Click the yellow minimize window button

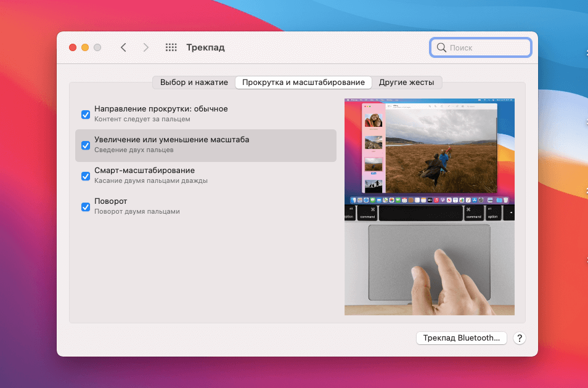point(84,47)
